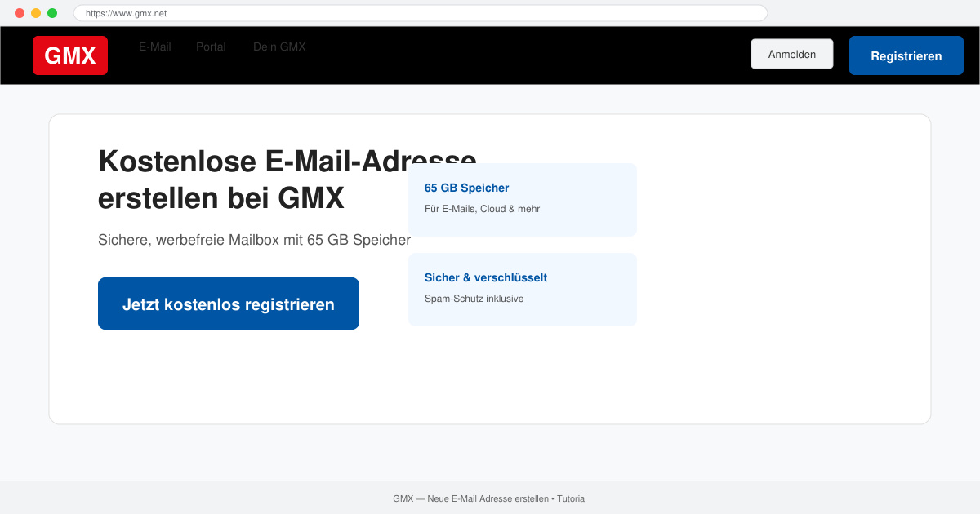The image size is (980, 514).
Task: Close the window with red button
Action: (x=20, y=13)
